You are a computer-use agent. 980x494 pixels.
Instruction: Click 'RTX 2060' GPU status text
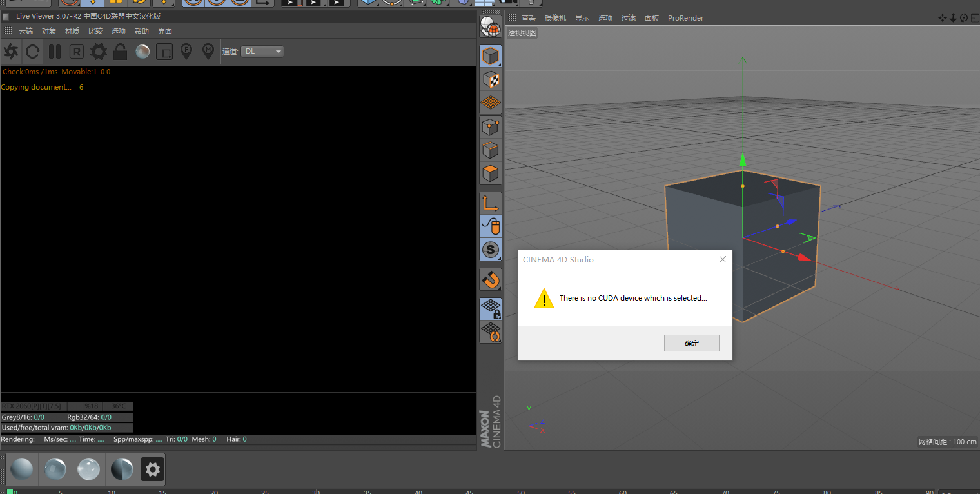(x=32, y=406)
